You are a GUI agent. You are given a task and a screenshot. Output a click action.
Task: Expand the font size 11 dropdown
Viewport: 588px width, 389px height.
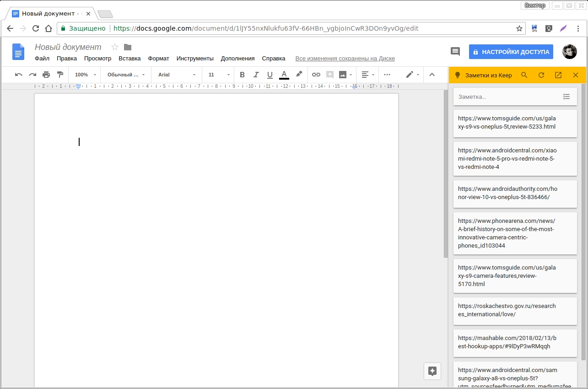pos(219,75)
